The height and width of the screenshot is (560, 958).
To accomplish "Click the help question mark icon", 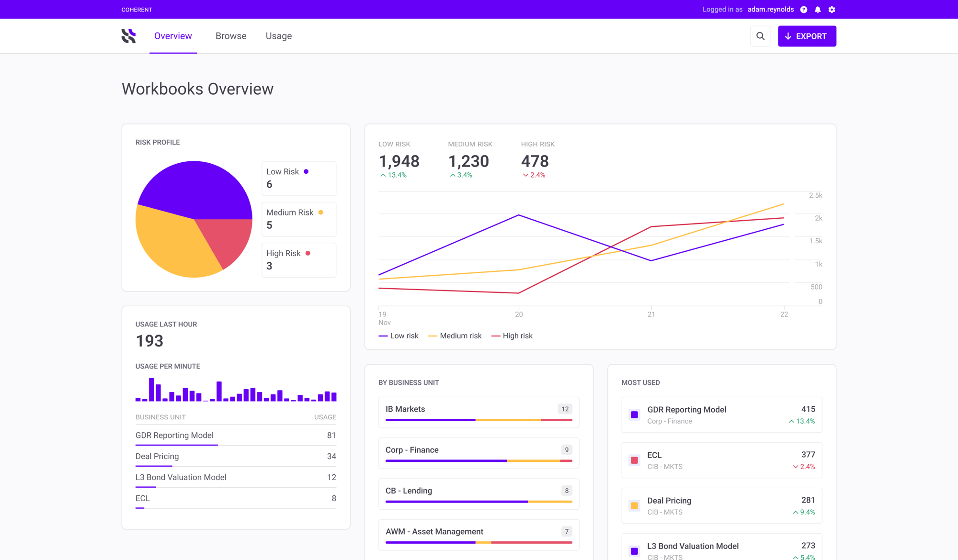I will 804,10.
